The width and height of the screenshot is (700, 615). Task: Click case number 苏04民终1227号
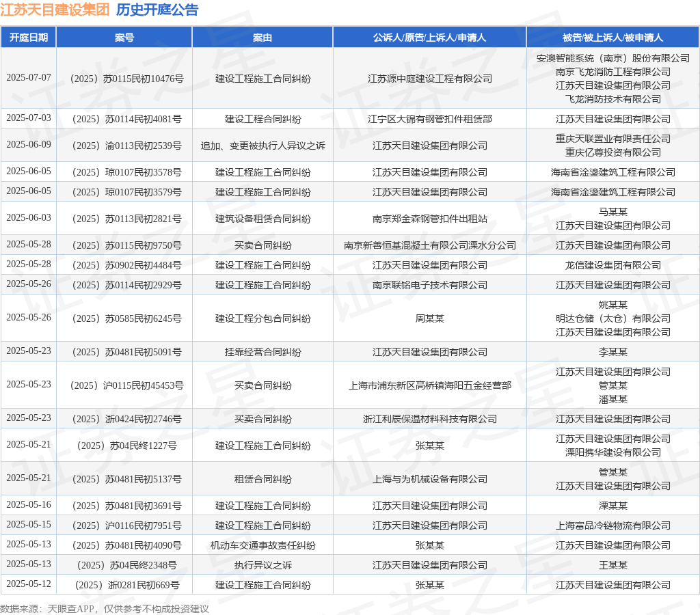click(x=126, y=446)
